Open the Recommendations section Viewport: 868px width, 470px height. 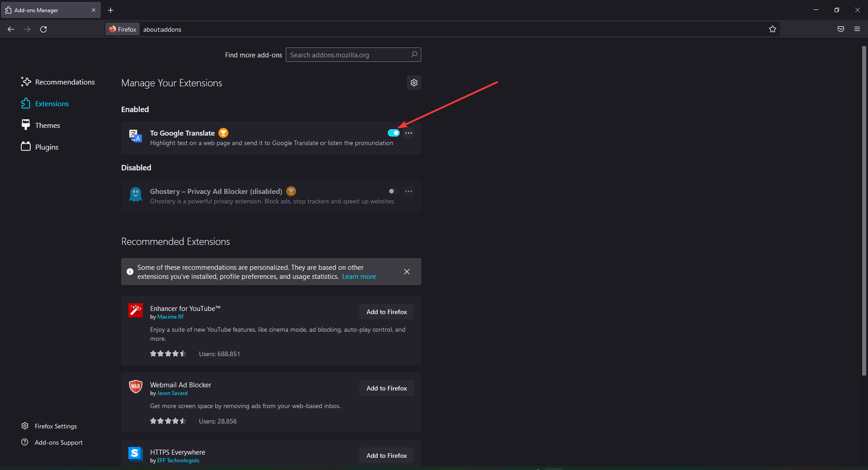58,82
